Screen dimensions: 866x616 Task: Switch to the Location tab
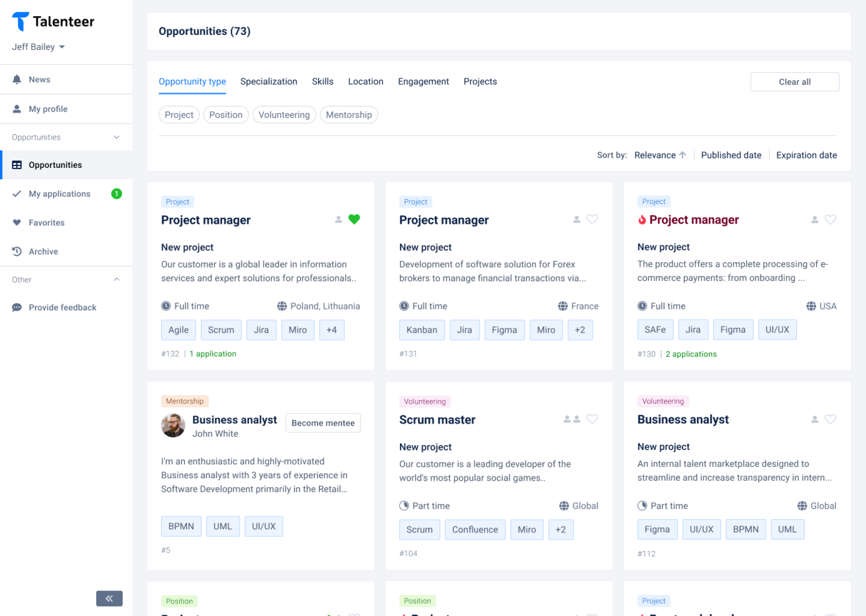click(x=366, y=82)
